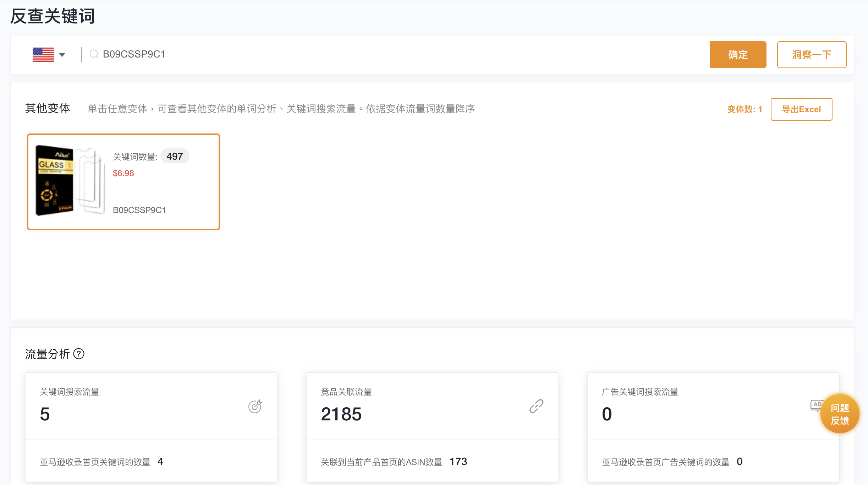This screenshot has width=868, height=485.
Task: Click the US flag icon
Action: (43, 55)
